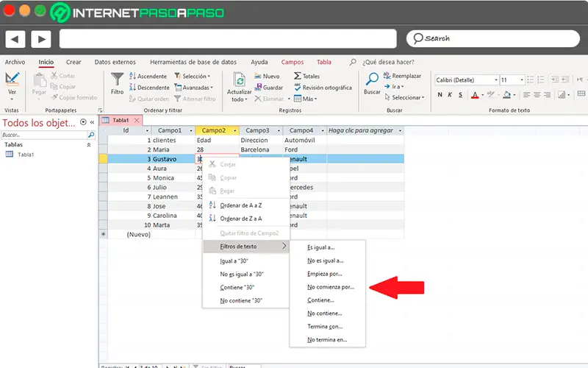Align text left in ribbon
The width and height of the screenshot is (588, 368).
pyautogui.click(x=526, y=95)
